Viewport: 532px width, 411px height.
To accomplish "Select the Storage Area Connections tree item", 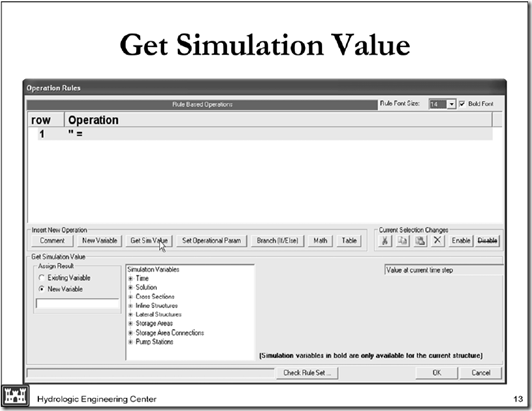I will pyautogui.click(x=170, y=333).
